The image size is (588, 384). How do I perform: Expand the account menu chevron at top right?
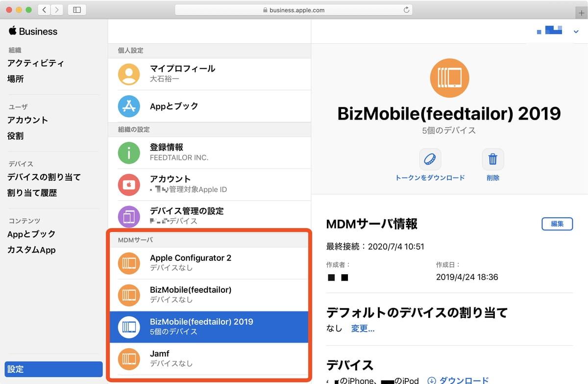click(x=576, y=32)
